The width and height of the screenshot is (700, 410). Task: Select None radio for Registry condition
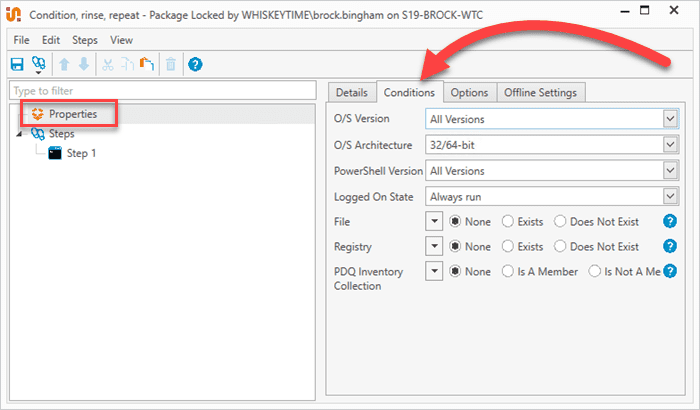pyautogui.click(x=454, y=247)
